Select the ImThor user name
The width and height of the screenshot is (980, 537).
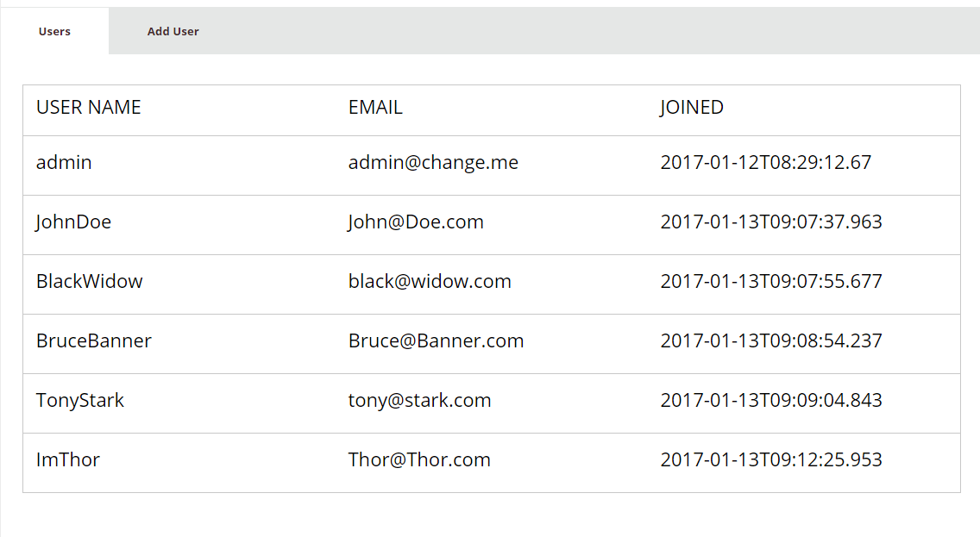click(x=67, y=459)
